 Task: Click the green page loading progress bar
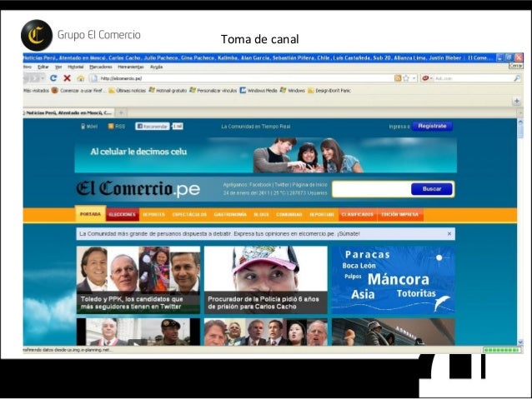(502, 350)
